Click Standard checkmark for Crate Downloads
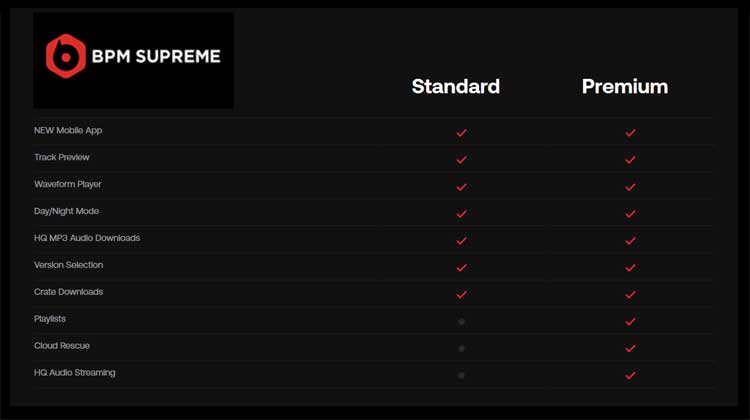The image size is (750, 420). (461, 294)
